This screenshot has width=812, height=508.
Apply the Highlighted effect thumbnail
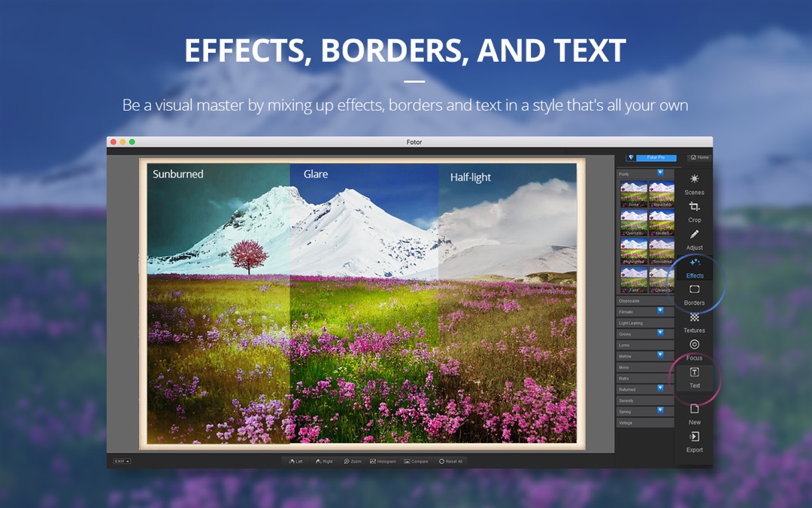(x=634, y=251)
